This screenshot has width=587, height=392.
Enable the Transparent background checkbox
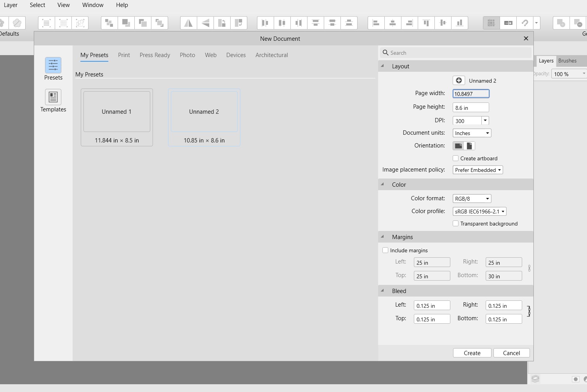pyautogui.click(x=456, y=224)
